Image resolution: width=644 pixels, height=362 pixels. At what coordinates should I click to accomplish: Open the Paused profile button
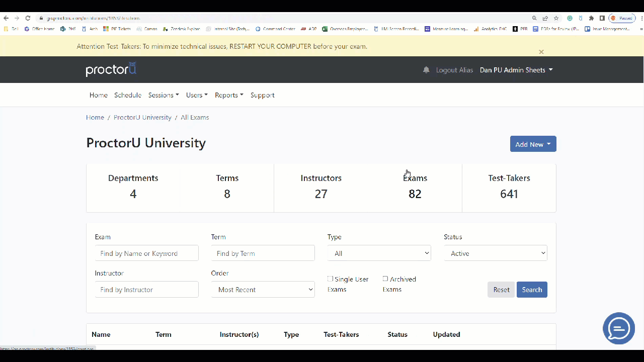click(622, 18)
